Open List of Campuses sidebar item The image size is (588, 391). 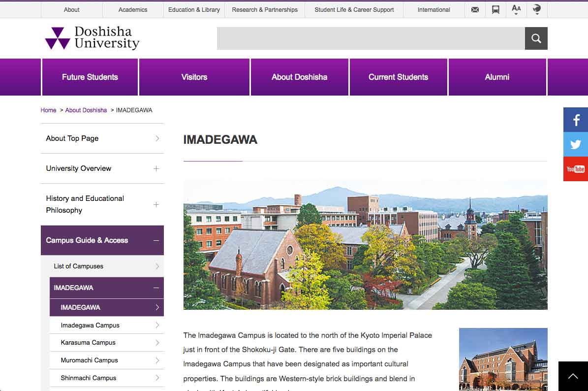click(102, 266)
